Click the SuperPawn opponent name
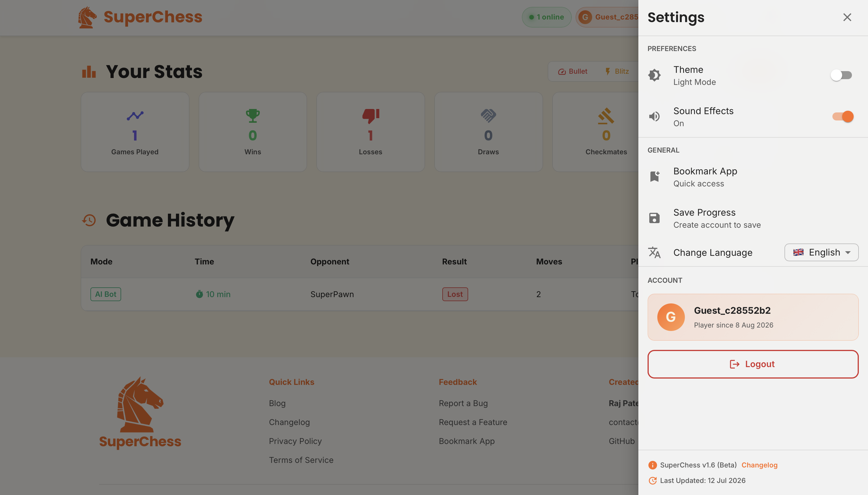 click(x=332, y=295)
